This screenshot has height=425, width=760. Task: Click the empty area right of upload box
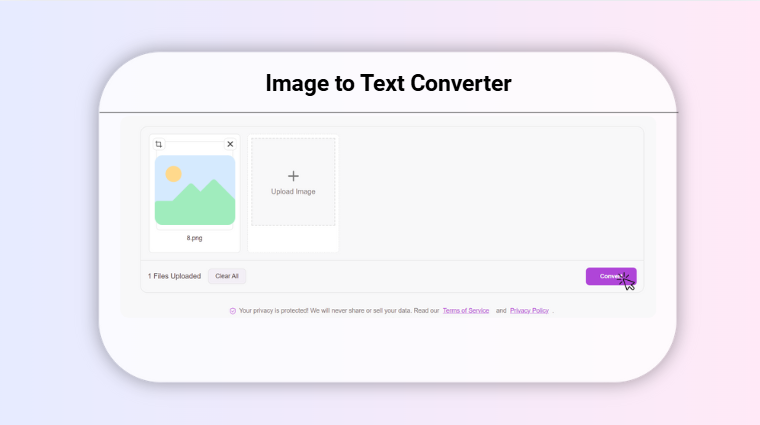(490, 190)
